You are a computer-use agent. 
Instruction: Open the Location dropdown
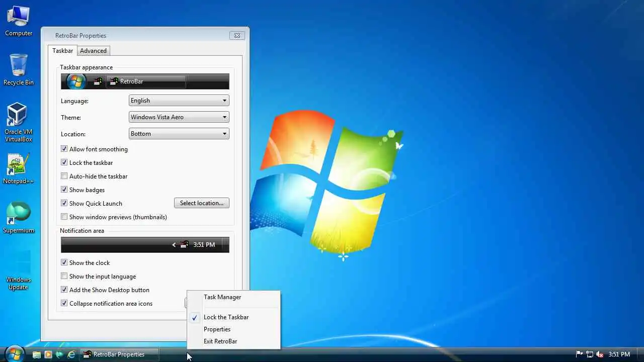click(x=179, y=134)
